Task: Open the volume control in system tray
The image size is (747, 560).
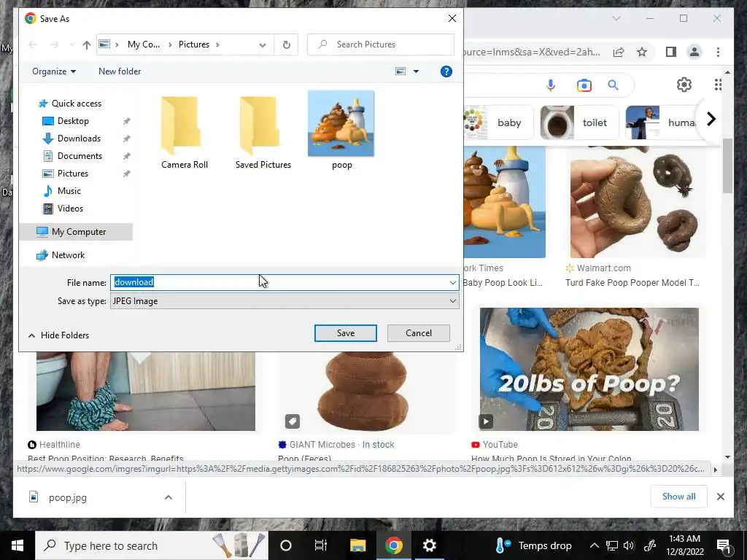Action: (629, 545)
